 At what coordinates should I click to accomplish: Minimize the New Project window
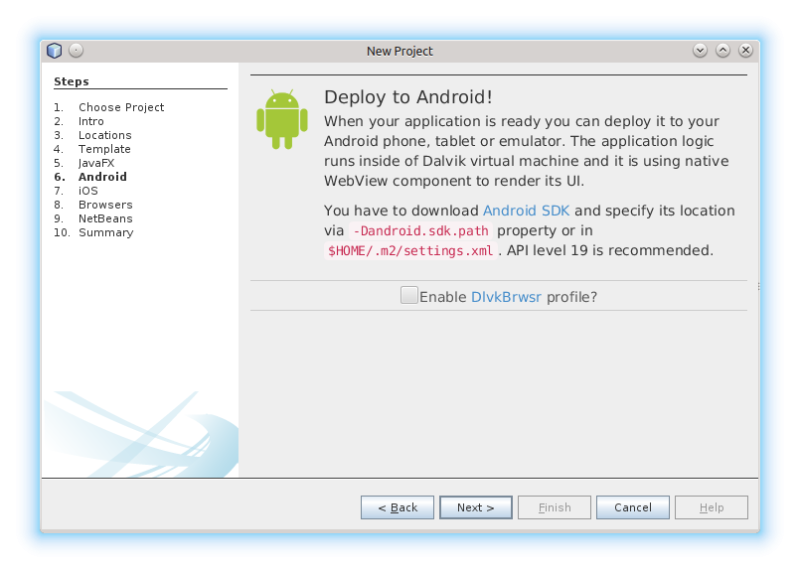point(700,51)
